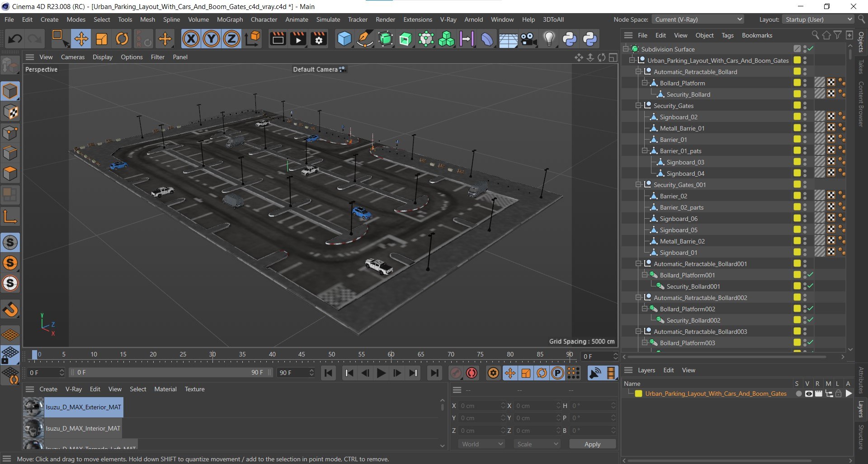The image size is (868, 464).
Task: Go to the end of animation
Action: click(434, 373)
